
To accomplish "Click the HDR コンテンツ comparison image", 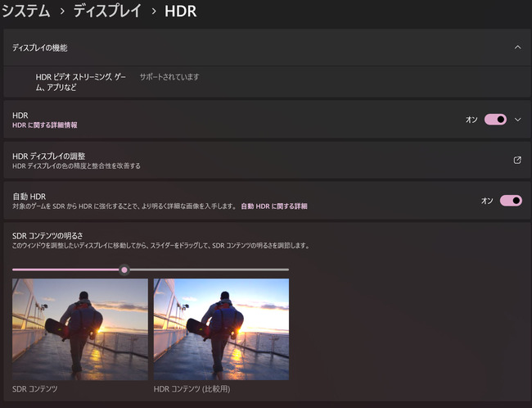I will (x=221, y=329).
